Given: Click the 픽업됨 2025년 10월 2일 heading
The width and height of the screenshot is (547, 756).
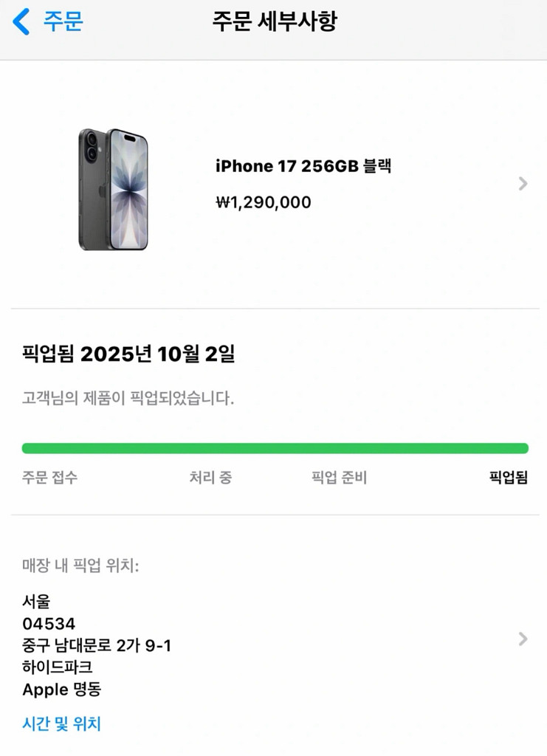Looking at the screenshot, I should 128,354.
